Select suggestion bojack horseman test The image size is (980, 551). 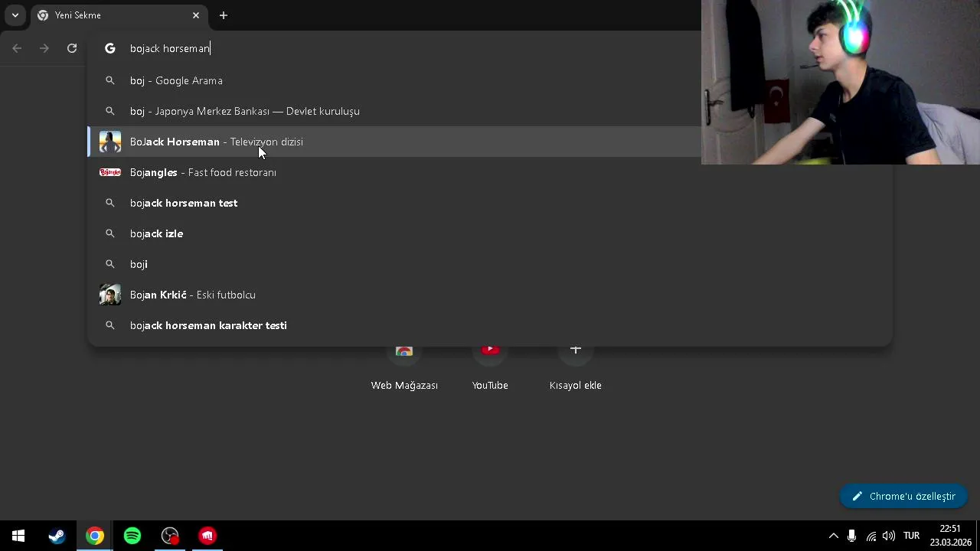pos(490,203)
